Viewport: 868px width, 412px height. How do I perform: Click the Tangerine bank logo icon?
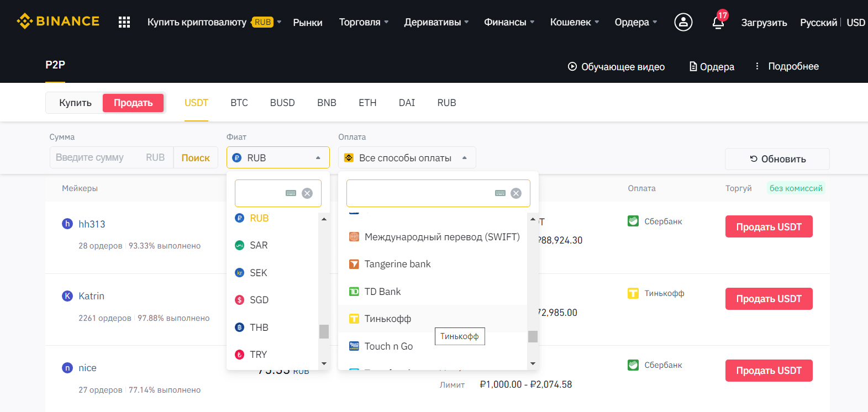point(354,264)
